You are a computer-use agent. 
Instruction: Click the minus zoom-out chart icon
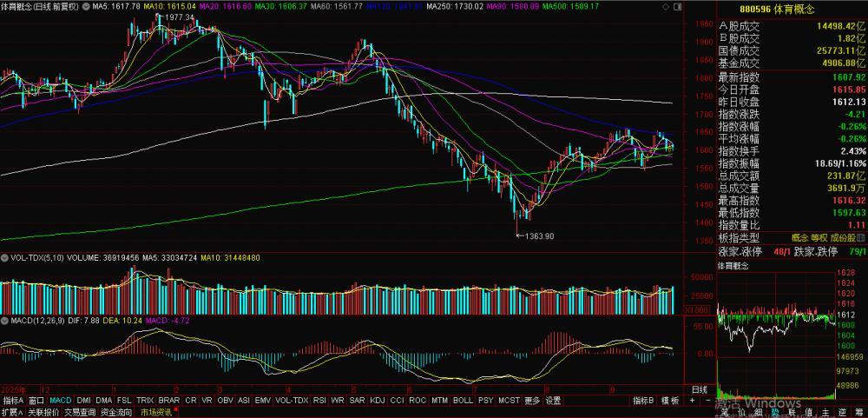(x=708, y=401)
